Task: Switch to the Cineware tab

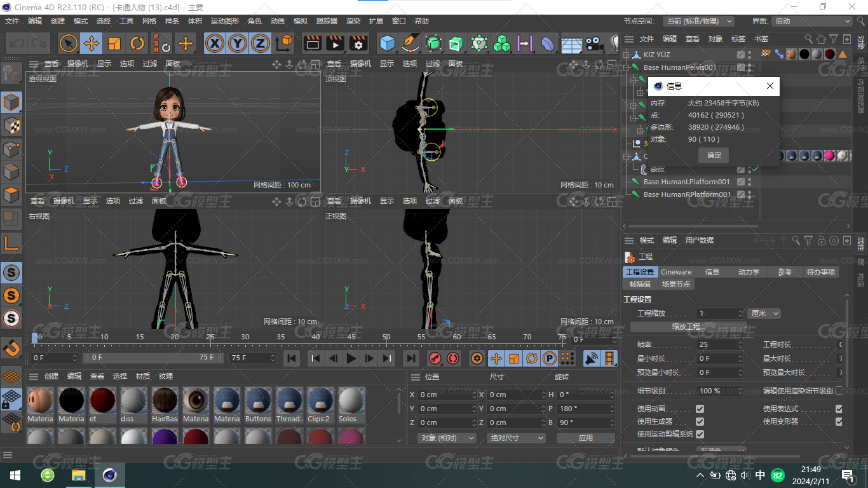Action: coord(676,272)
